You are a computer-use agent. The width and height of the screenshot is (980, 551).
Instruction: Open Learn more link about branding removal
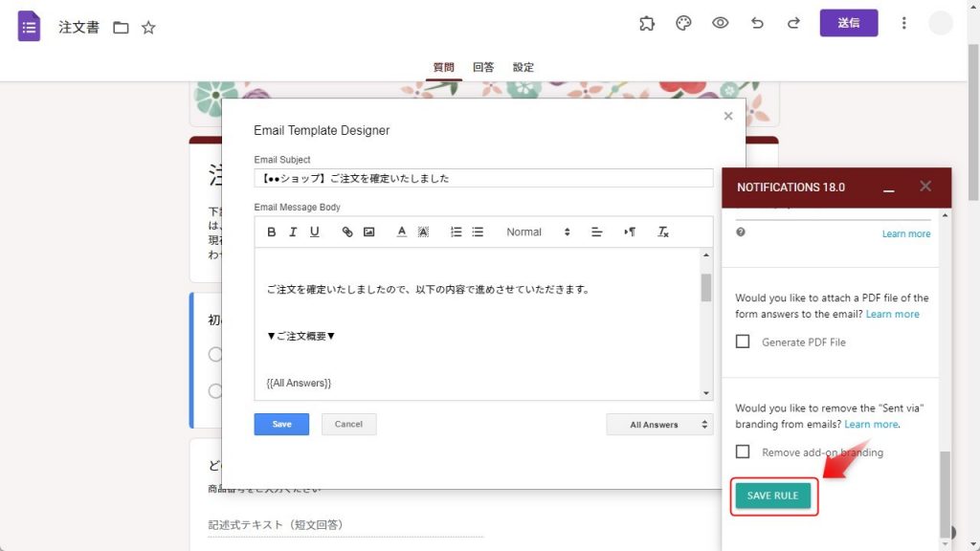[x=871, y=424]
